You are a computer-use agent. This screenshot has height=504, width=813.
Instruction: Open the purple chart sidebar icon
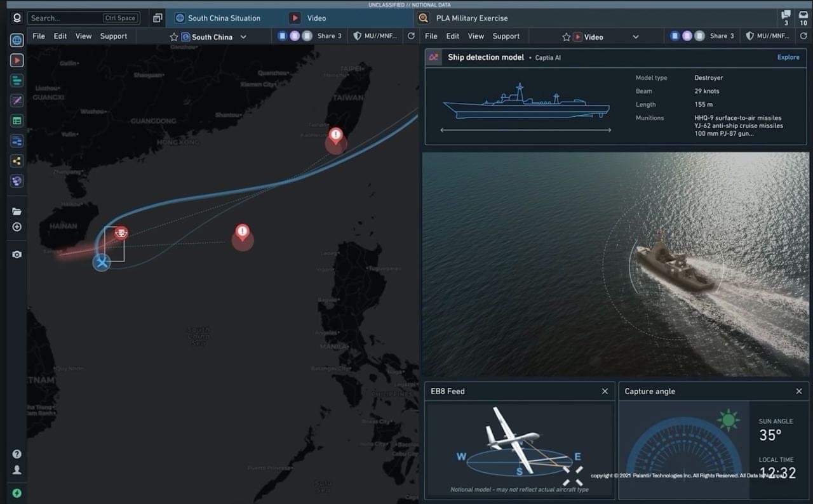click(17, 182)
